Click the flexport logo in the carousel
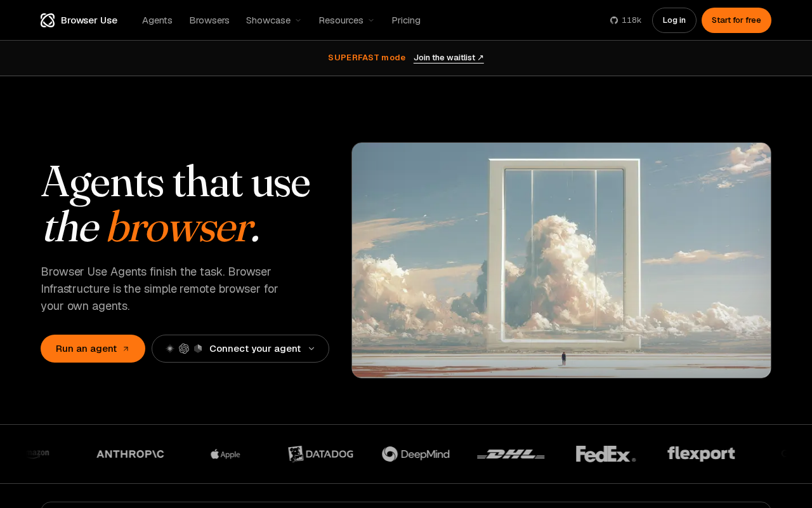Viewport: 812px width, 508px height. click(701, 453)
